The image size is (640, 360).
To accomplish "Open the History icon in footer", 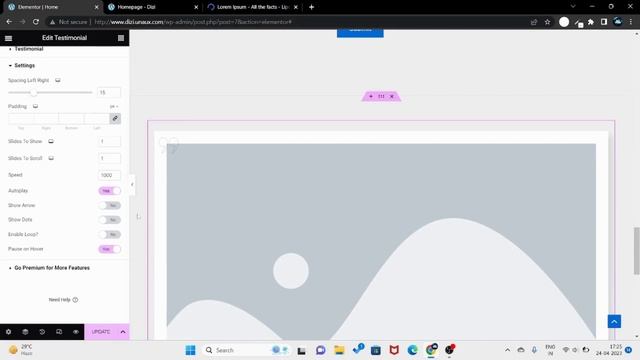I will (x=42, y=332).
